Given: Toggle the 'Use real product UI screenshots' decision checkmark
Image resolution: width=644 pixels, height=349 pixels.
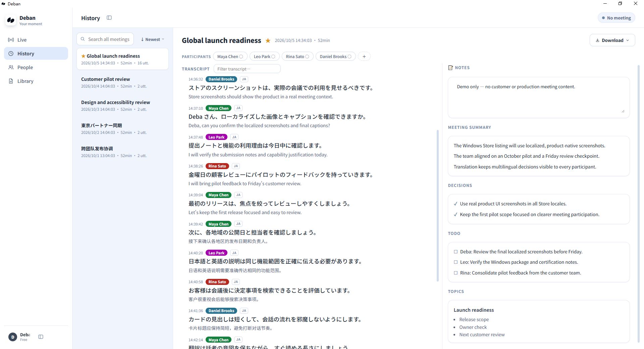Looking at the screenshot, I should (455, 204).
